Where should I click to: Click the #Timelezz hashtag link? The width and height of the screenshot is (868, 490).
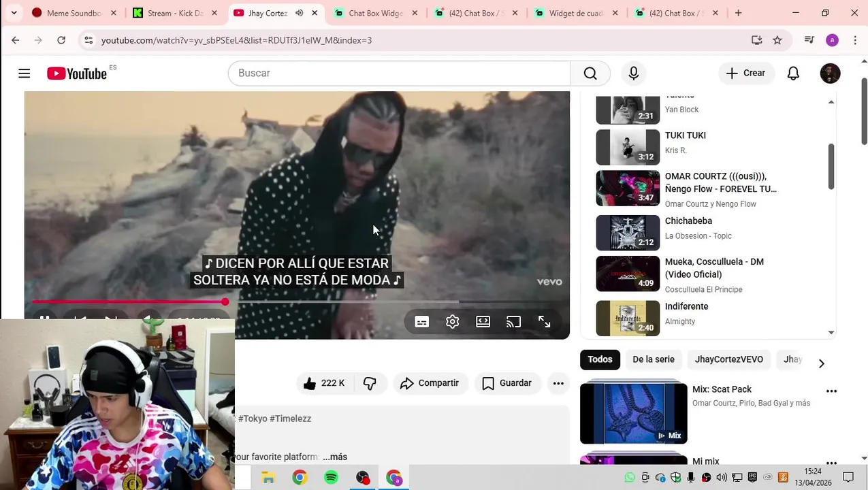click(290, 419)
